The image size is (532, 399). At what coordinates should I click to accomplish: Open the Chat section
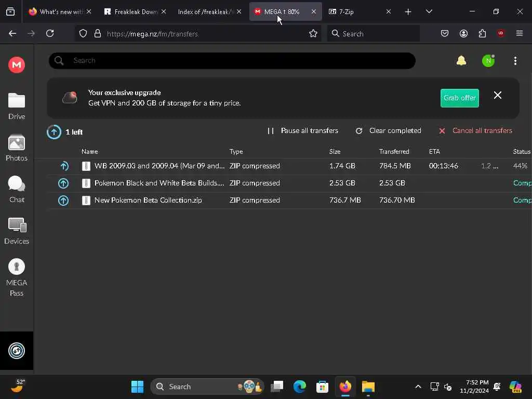pyautogui.click(x=17, y=189)
